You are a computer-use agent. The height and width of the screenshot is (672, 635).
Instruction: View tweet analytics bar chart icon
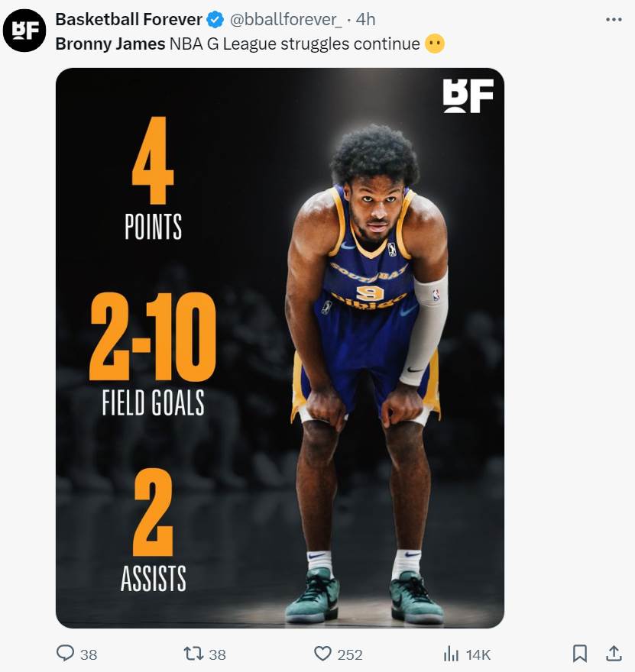click(x=451, y=654)
